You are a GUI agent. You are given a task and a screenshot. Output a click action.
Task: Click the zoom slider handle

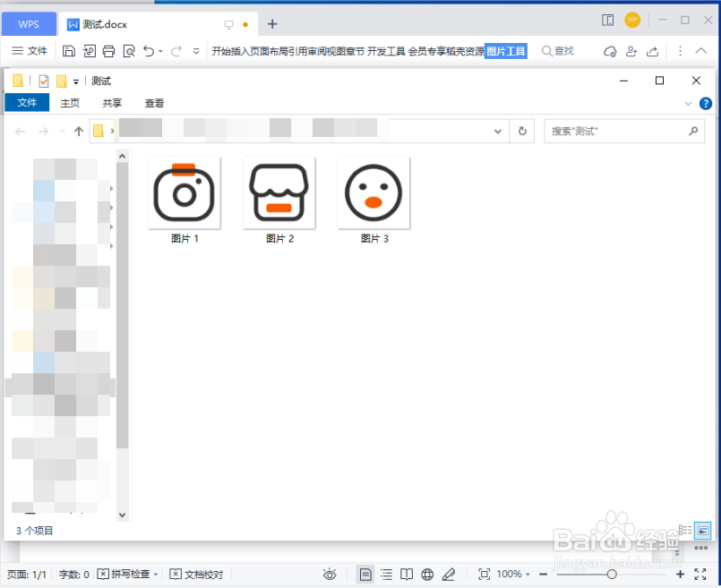coord(612,575)
